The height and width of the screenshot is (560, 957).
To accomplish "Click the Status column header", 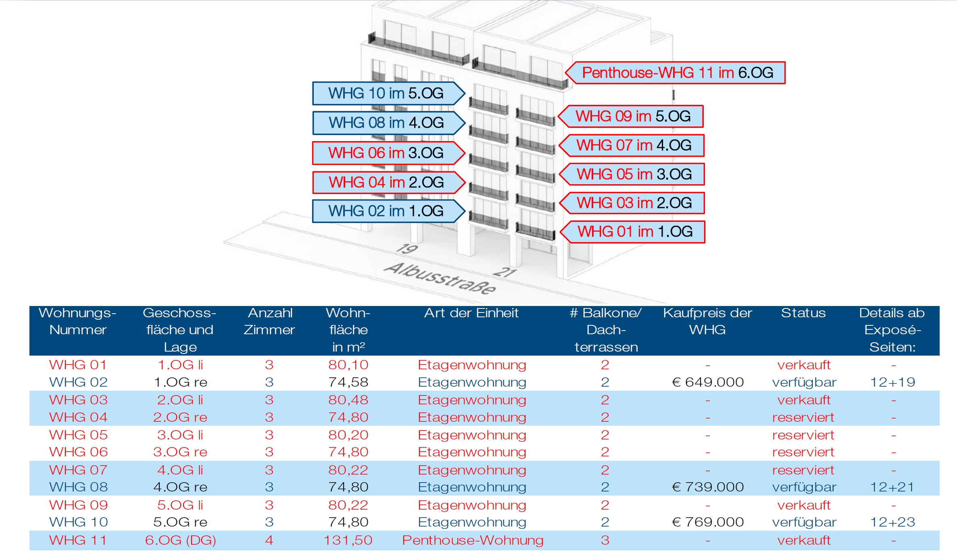I will click(803, 313).
